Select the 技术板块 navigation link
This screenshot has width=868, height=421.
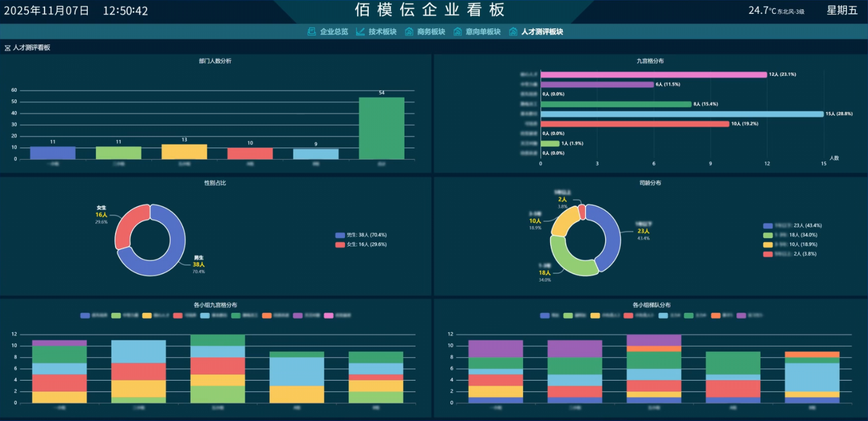click(x=383, y=32)
